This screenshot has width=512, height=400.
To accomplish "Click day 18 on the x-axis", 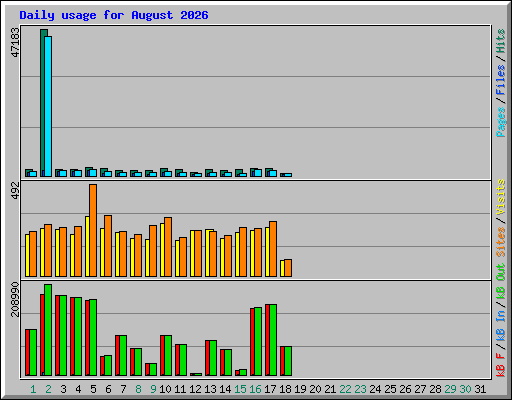I will click(285, 389).
